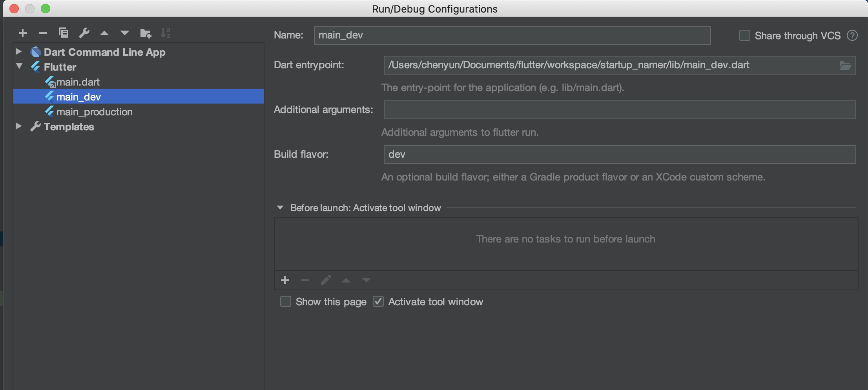Select the main_production configuration
Viewport: 868px width, 390px height.
(x=94, y=112)
